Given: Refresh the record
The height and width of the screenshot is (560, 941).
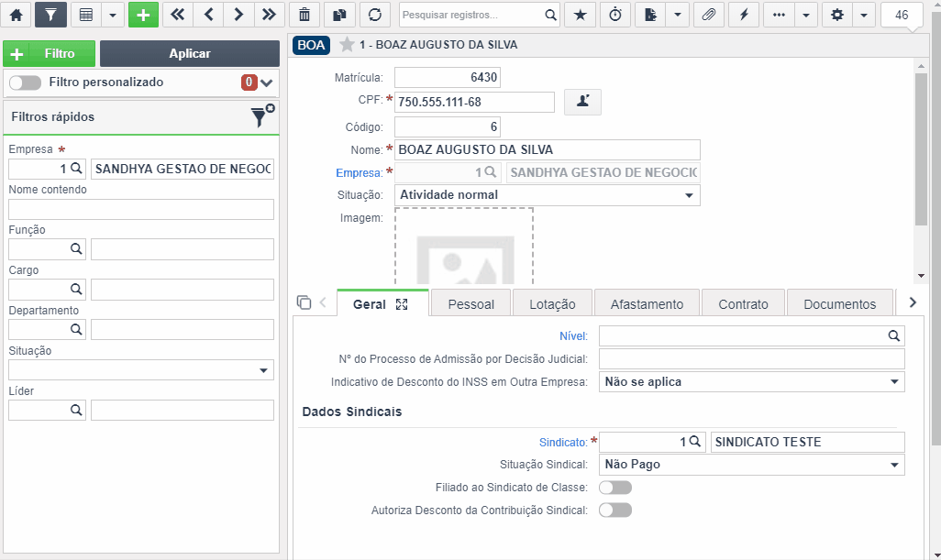Looking at the screenshot, I should point(375,15).
